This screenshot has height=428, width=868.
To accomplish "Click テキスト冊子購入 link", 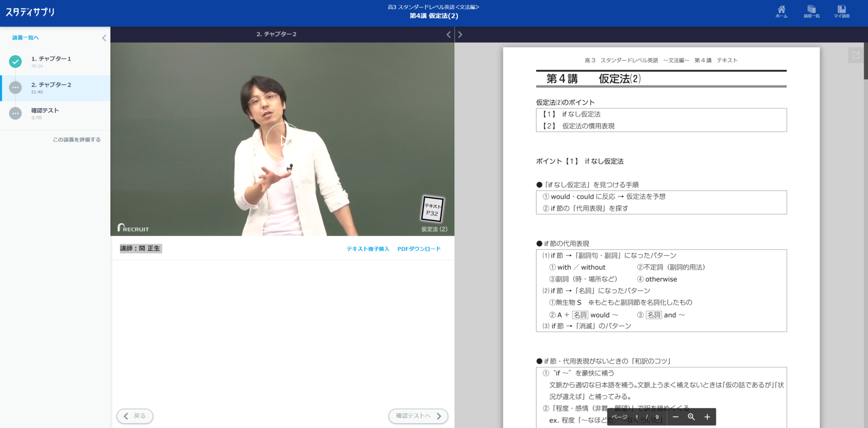I will point(368,249).
